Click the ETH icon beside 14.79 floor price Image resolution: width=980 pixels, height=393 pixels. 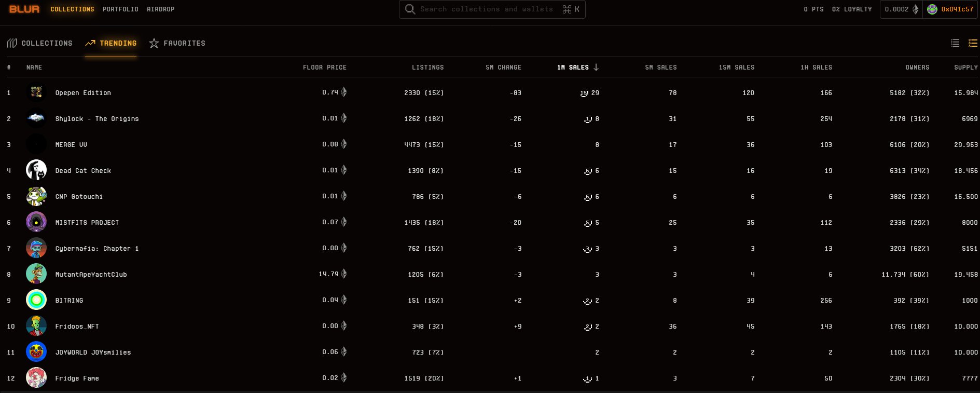(x=343, y=274)
